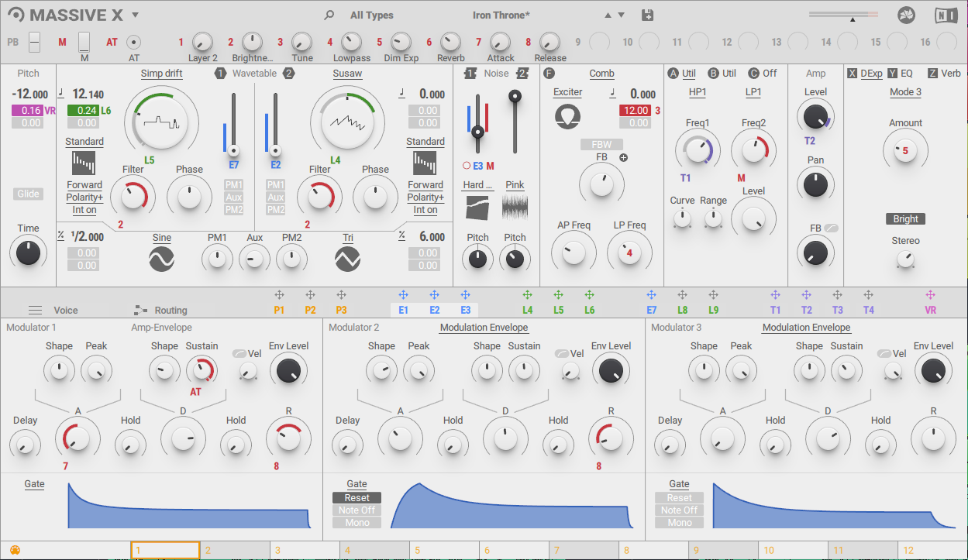Image resolution: width=968 pixels, height=560 pixels.
Task: Open the search via the magnifier icon
Action: [x=329, y=15]
